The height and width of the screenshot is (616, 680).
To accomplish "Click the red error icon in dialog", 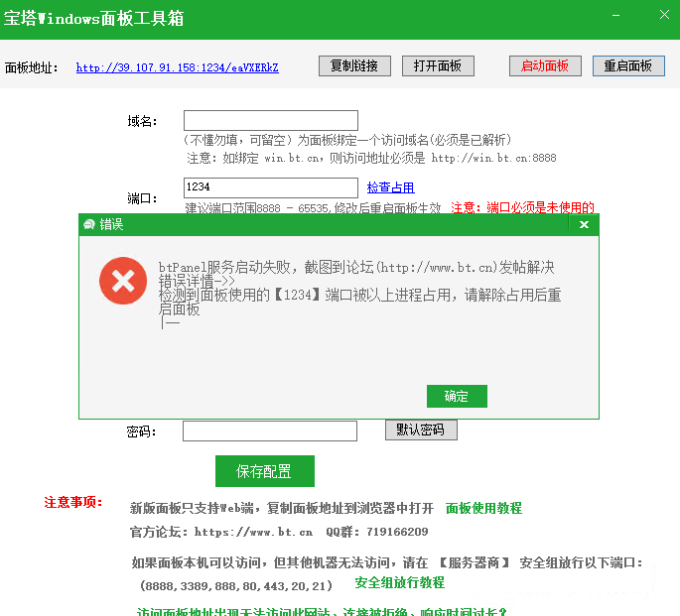I will coord(123,281).
